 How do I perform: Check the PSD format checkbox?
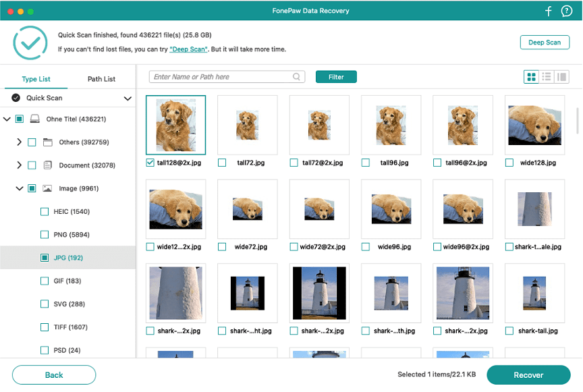pyautogui.click(x=45, y=350)
